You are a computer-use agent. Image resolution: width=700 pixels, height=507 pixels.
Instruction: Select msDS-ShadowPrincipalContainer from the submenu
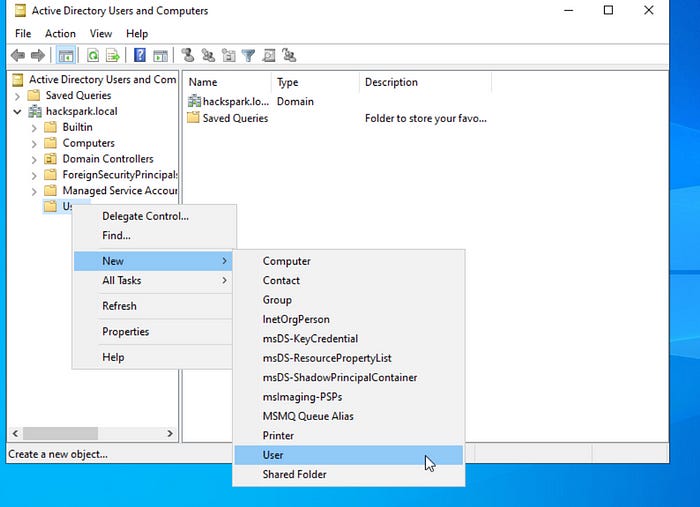(x=349, y=378)
